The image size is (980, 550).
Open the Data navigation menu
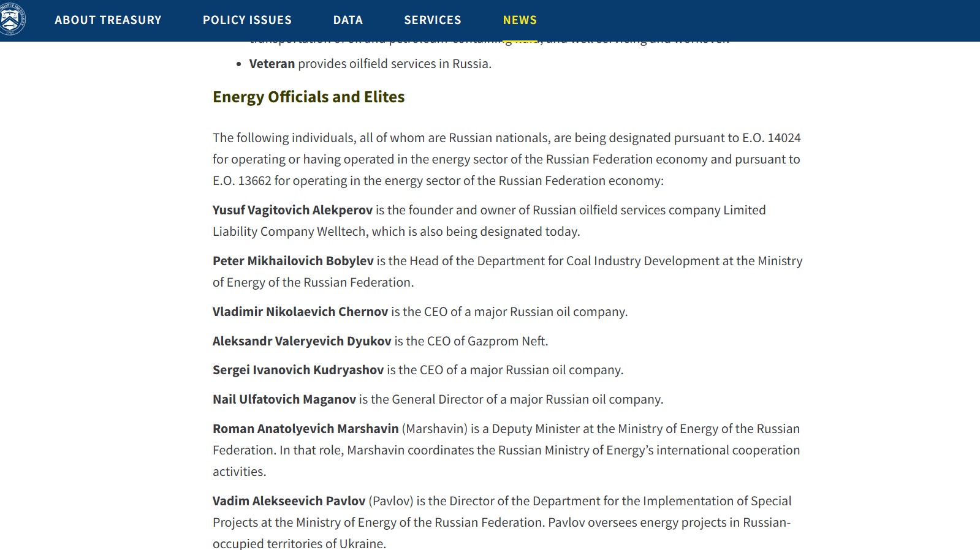tap(348, 20)
